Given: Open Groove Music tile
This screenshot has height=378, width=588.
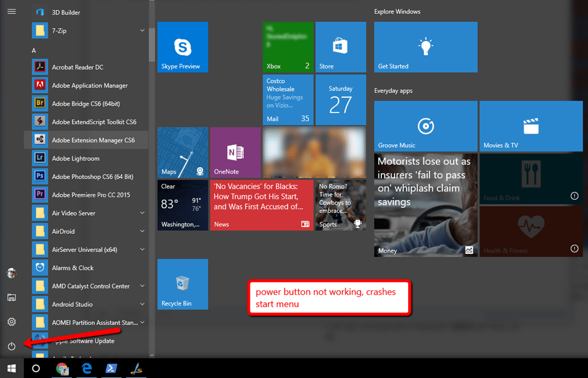Looking at the screenshot, I should click(425, 125).
